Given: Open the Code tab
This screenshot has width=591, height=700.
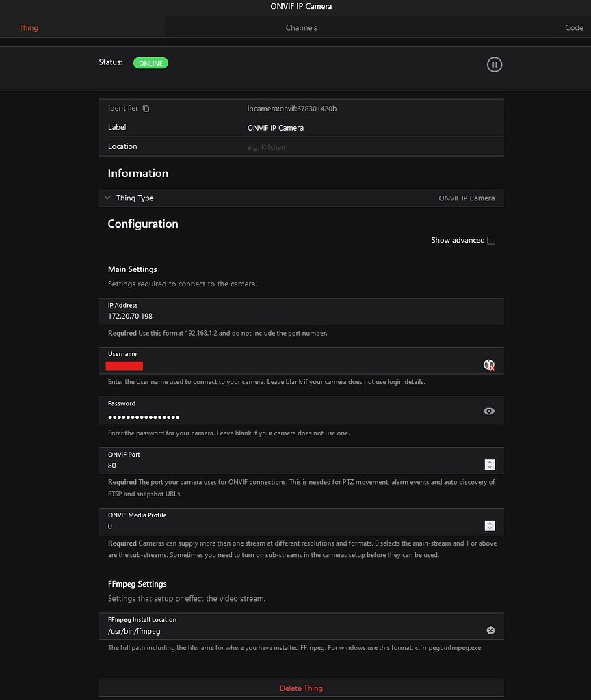Looking at the screenshot, I should [x=574, y=28].
